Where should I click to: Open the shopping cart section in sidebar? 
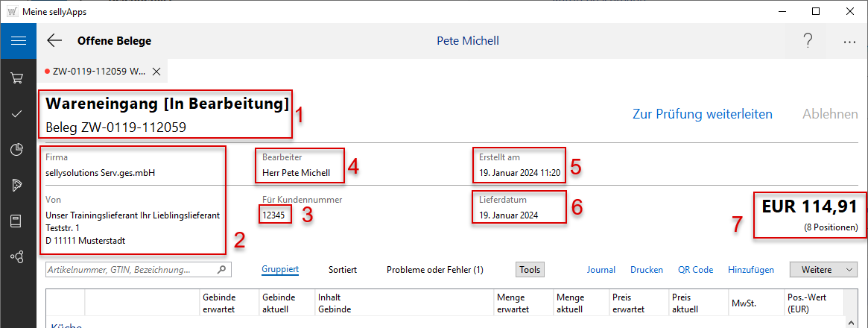(x=17, y=78)
